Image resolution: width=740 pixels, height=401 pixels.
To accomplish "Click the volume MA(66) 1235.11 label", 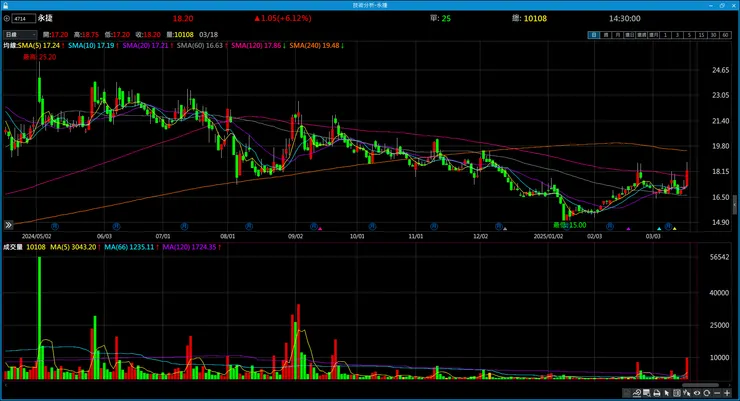I will coord(131,247).
